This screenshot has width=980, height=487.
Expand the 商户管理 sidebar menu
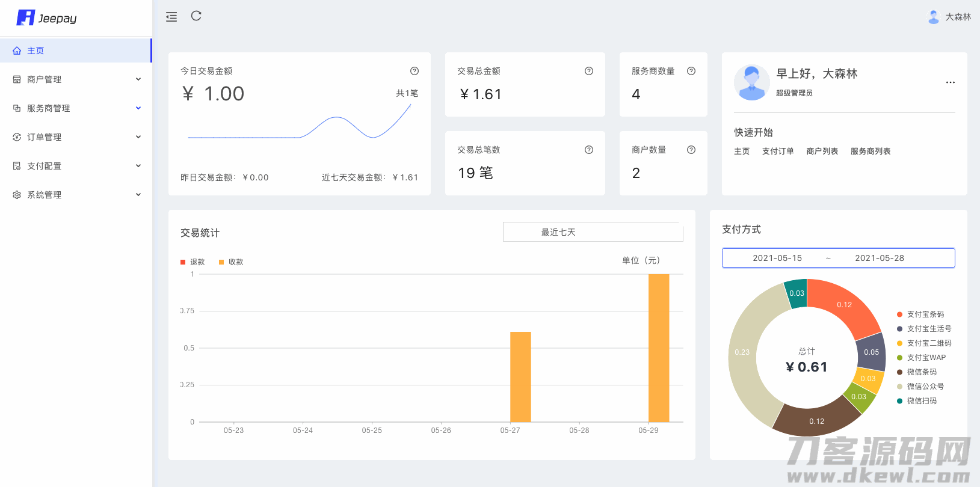pyautogui.click(x=76, y=79)
